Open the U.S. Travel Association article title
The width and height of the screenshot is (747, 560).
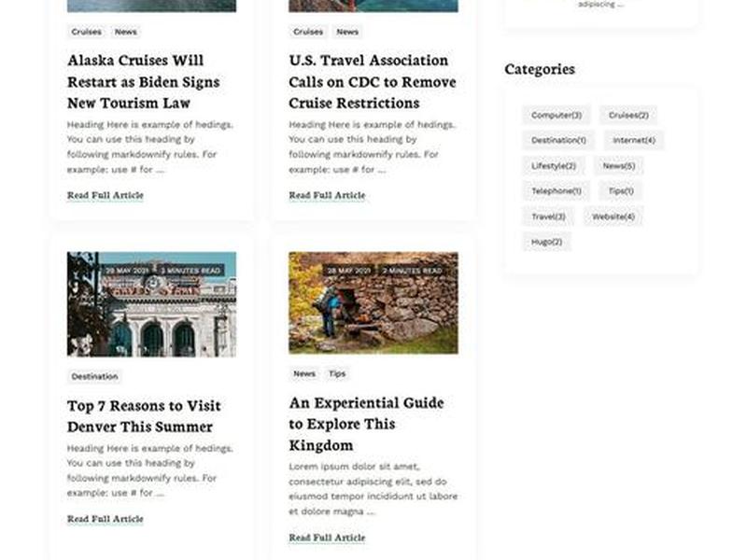pos(372,81)
